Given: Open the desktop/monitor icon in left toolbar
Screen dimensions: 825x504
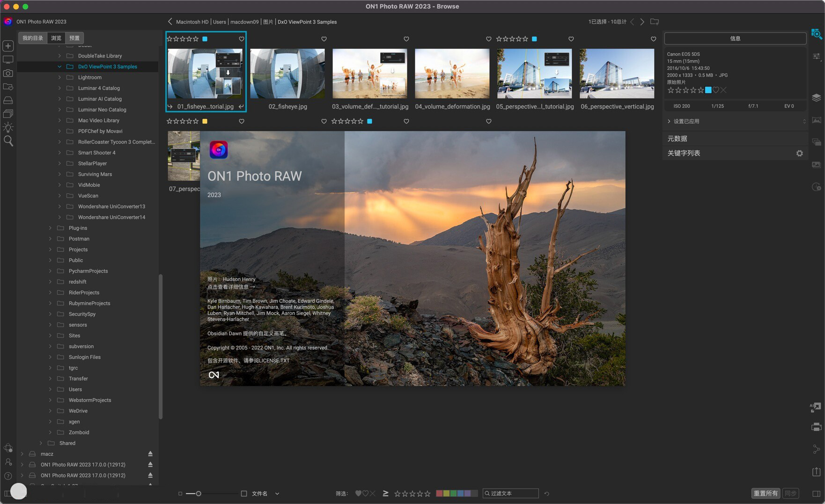Looking at the screenshot, I should pyautogui.click(x=8, y=60).
